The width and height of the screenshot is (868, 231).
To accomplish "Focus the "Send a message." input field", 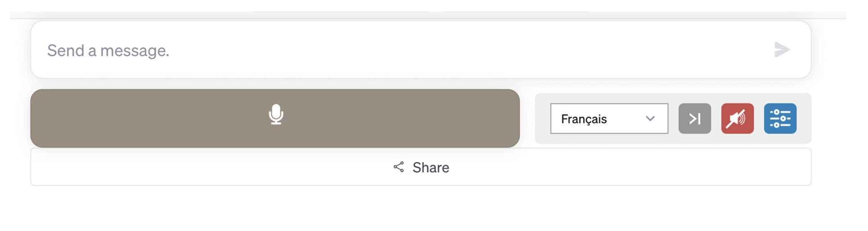I will click(x=405, y=50).
